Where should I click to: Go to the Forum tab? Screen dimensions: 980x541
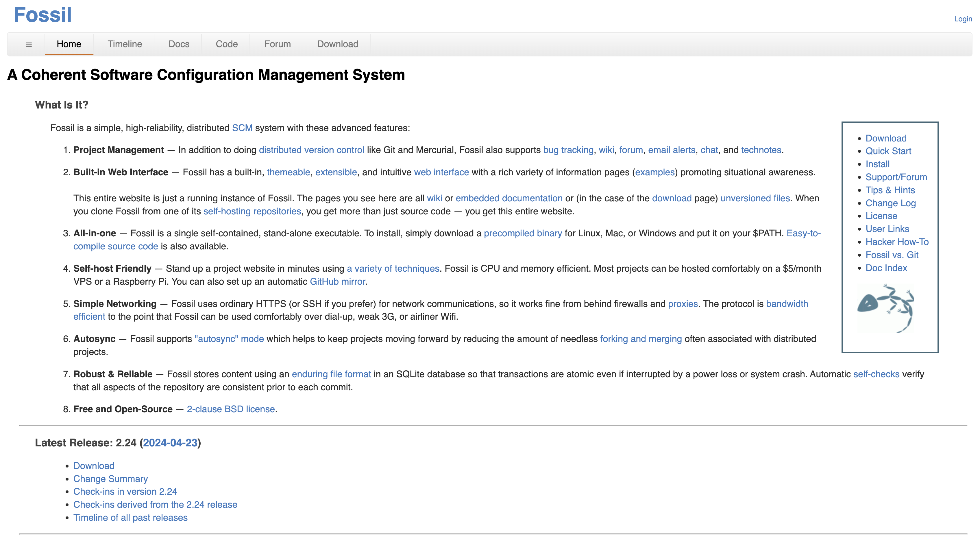pos(277,44)
